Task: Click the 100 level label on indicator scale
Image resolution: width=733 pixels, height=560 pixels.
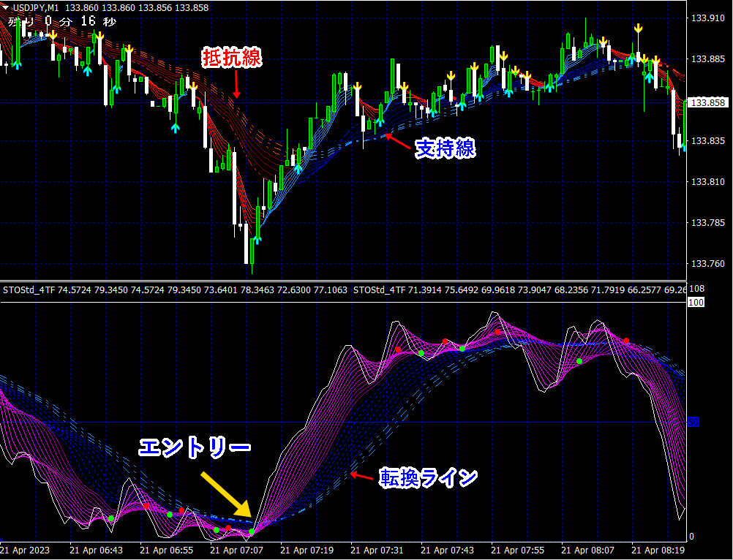Action: tap(696, 302)
